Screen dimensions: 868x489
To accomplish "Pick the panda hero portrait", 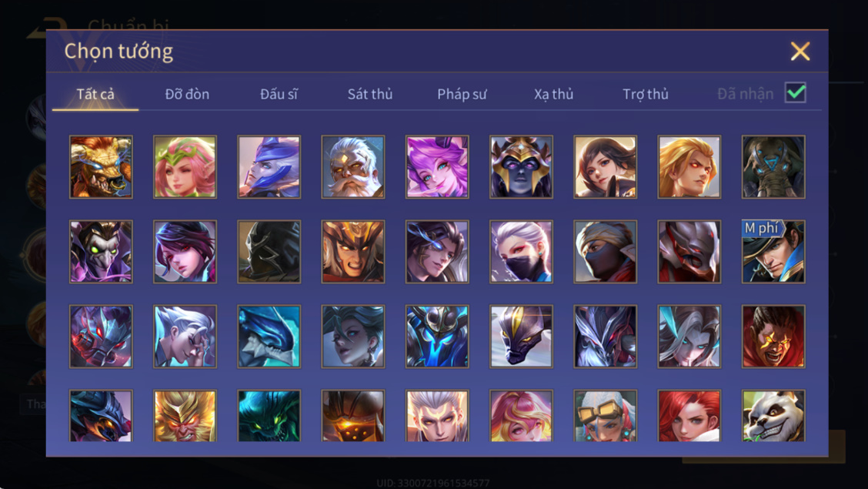I will 773,415.
